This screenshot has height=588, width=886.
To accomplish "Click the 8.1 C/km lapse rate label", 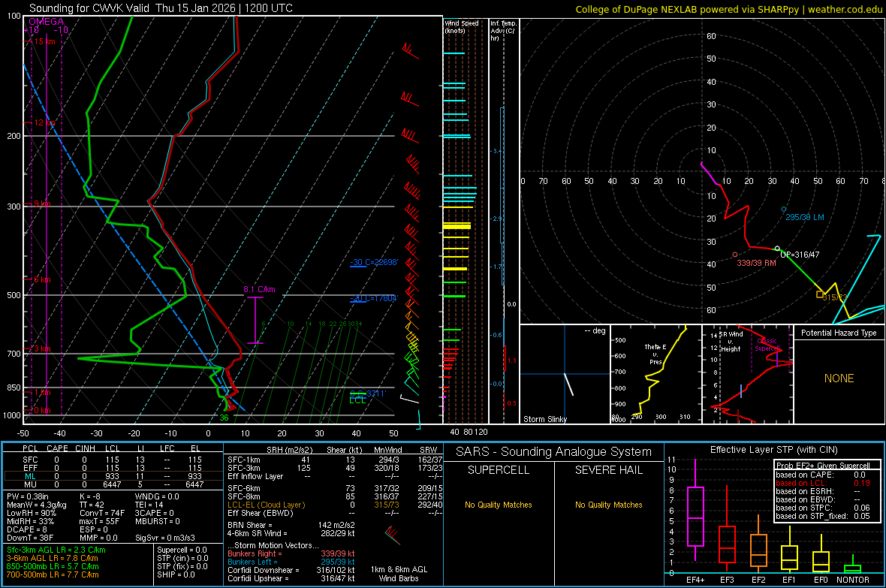I will pyautogui.click(x=259, y=289).
